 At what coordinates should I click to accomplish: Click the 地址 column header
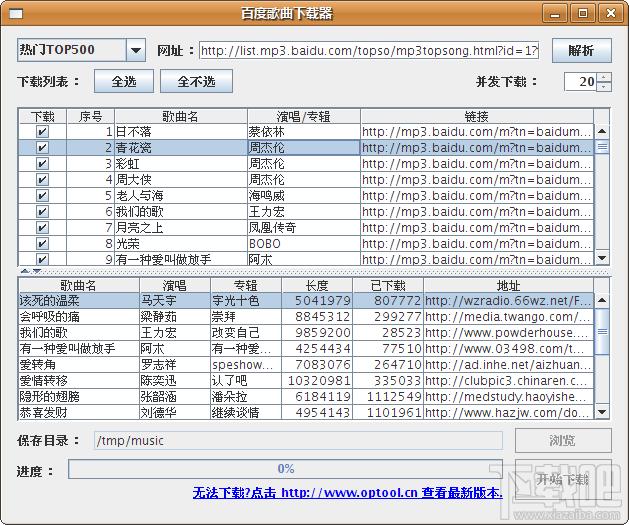point(508,285)
